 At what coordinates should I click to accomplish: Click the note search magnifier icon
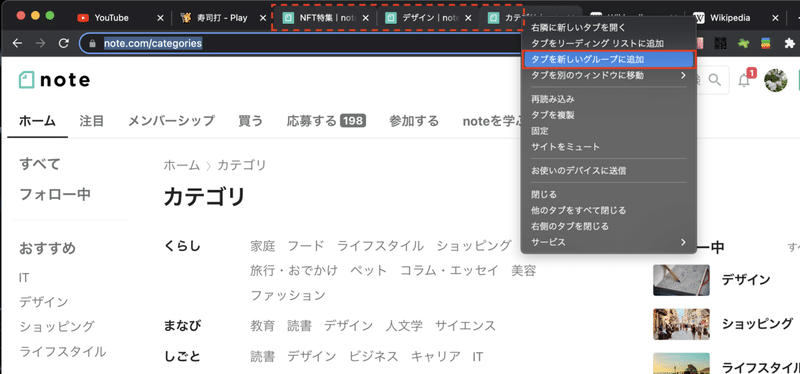coord(715,80)
